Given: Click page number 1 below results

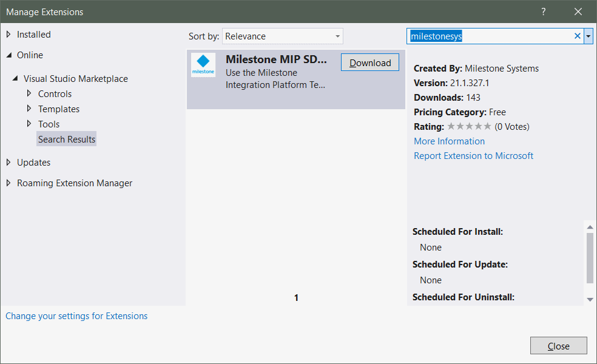Looking at the screenshot, I should coord(296,298).
